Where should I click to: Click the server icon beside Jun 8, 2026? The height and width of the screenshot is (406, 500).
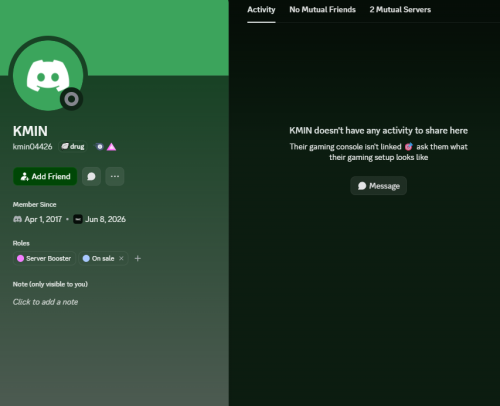pyautogui.click(x=78, y=219)
